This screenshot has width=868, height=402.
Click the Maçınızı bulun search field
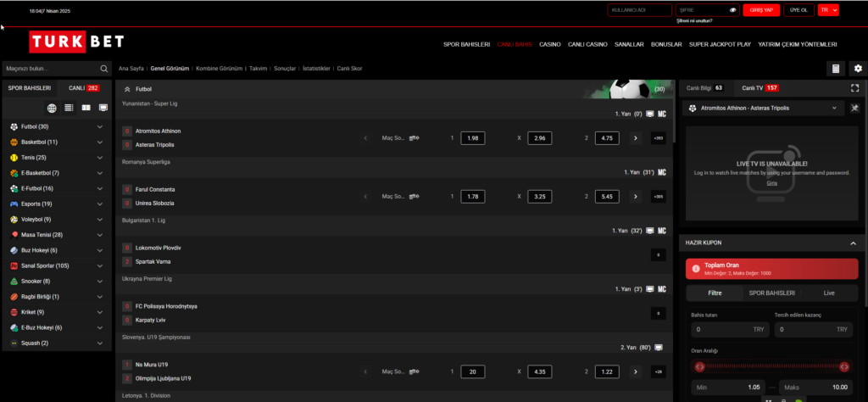(x=57, y=69)
